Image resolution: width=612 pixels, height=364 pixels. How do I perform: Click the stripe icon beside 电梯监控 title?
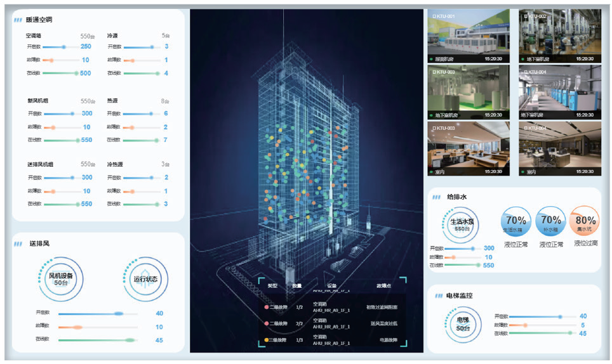(x=439, y=296)
